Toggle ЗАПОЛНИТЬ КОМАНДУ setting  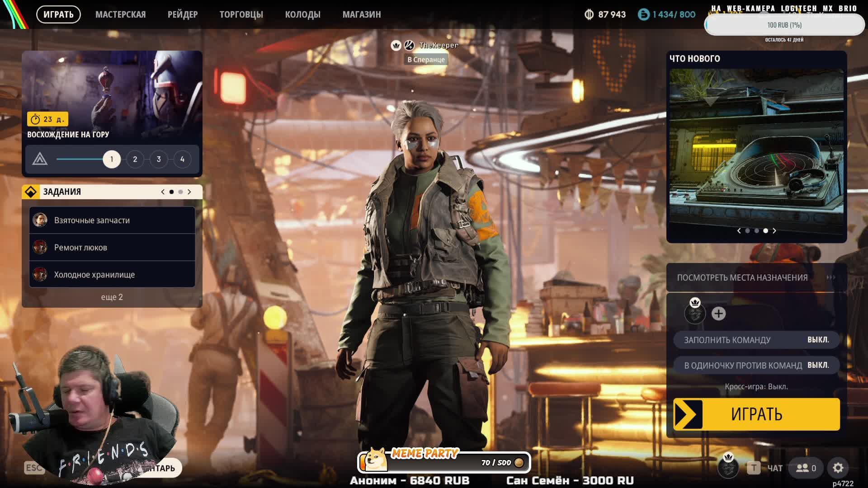coord(756,340)
